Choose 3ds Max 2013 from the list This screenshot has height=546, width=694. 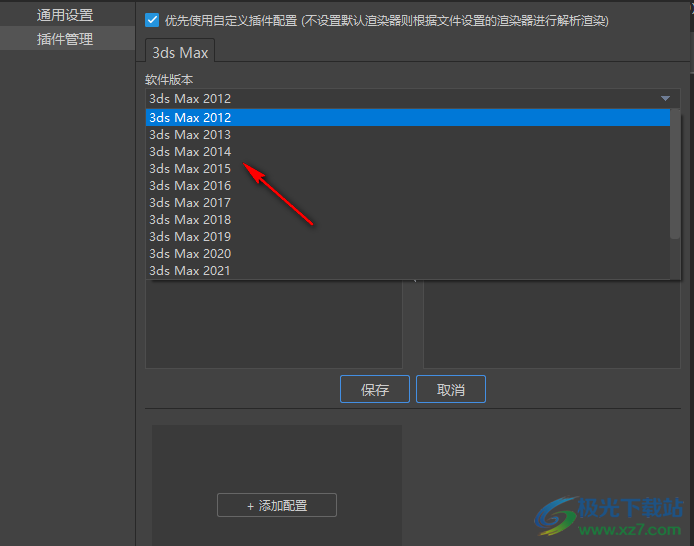point(408,135)
